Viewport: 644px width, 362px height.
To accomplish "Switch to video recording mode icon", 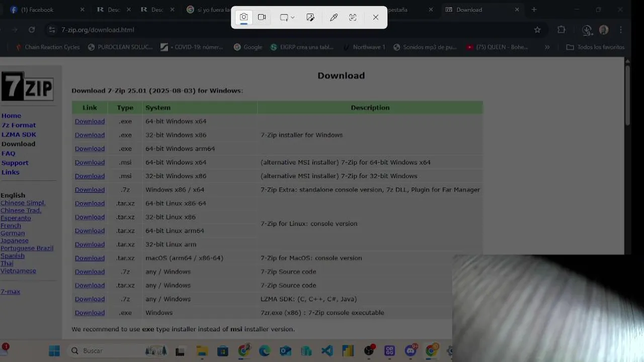I will click(x=262, y=17).
